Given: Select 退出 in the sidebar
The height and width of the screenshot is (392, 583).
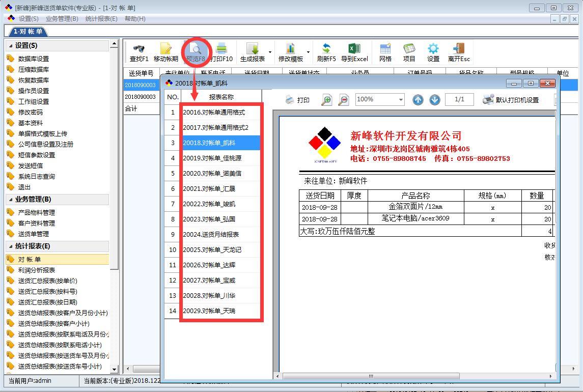Looking at the screenshot, I should click(x=24, y=187).
